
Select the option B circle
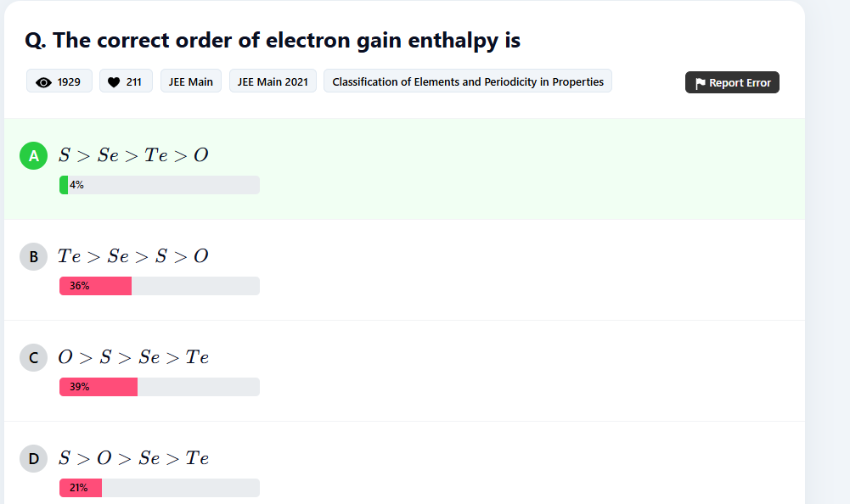point(34,256)
